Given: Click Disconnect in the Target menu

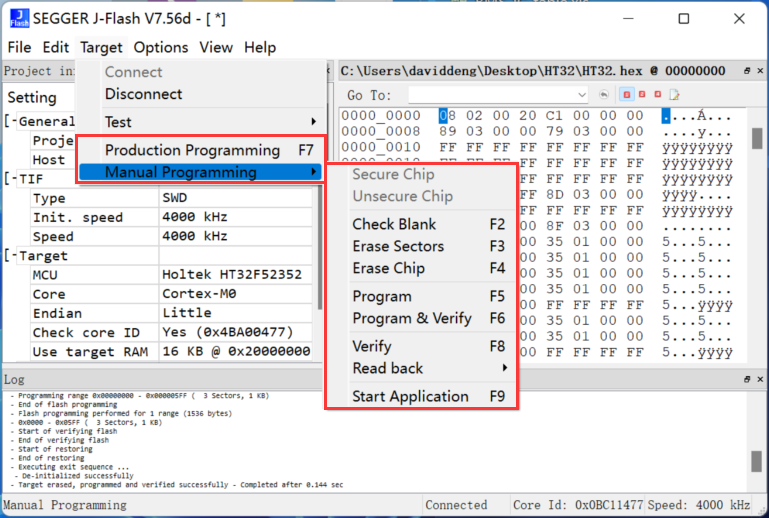Looking at the screenshot, I should point(144,94).
